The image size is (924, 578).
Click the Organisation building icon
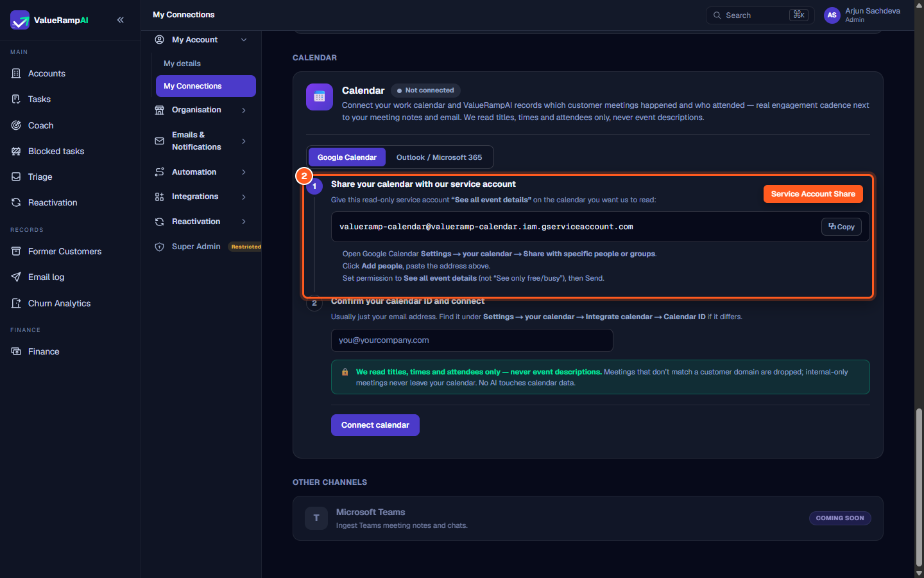pyautogui.click(x=159, y=110)
